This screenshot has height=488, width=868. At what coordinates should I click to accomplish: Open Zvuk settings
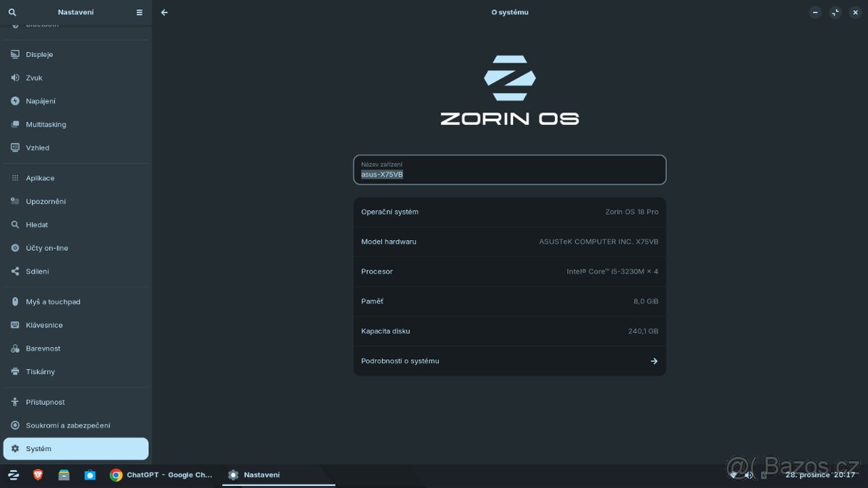pyautogui.click(x=76, y=78)
